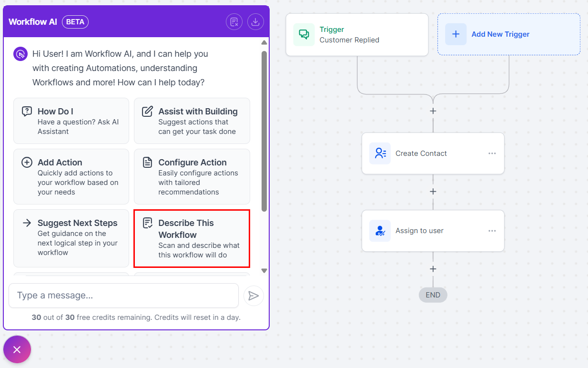Viewport: 588px width, 368px height.
Task: Choose Describe This Workflow option
Action: click(x=192, y=238)
